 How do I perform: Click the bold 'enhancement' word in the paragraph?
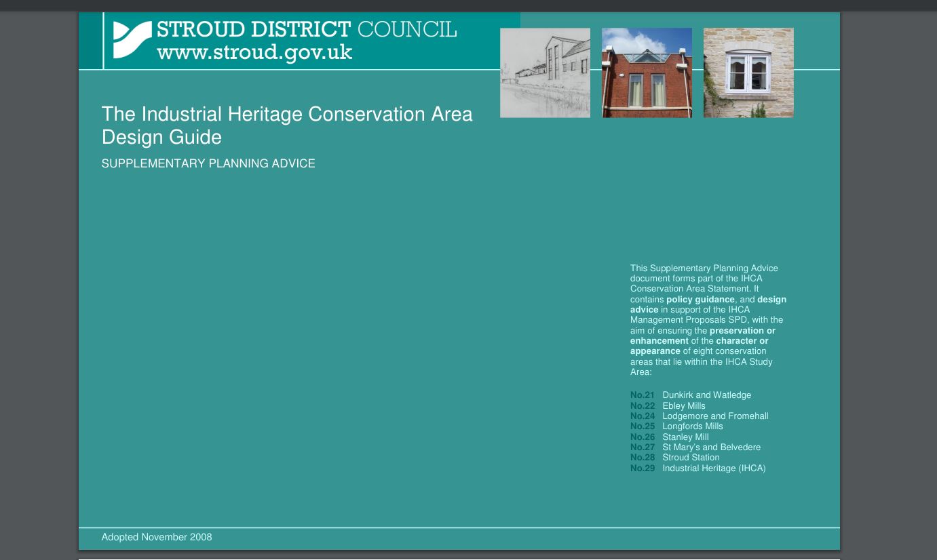coord(659,341)
